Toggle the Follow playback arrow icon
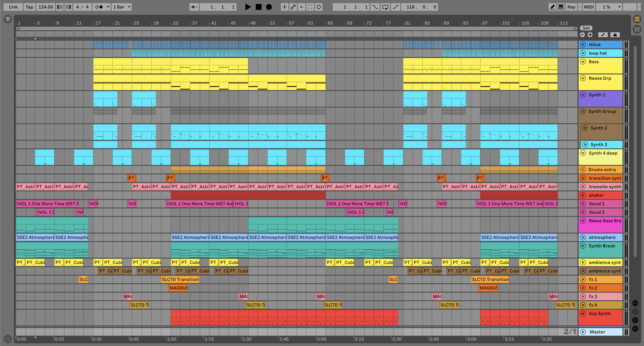The width and height of the screenshot is (644, 346). coord(194,7)
